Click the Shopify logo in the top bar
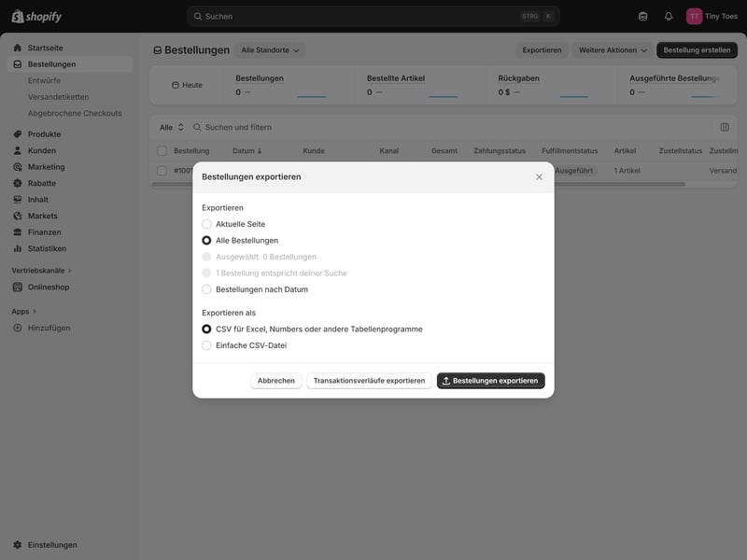 [36, 16]
